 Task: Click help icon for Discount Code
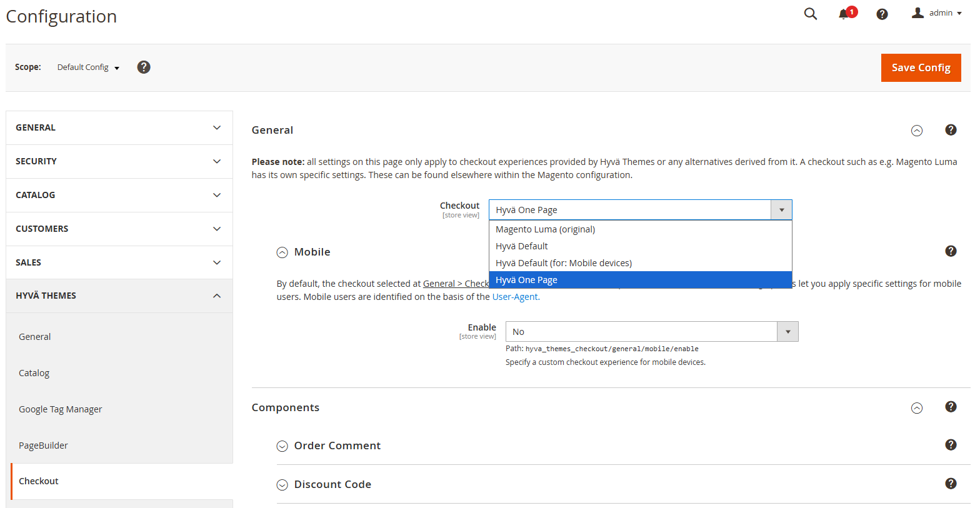coord(951,484)
